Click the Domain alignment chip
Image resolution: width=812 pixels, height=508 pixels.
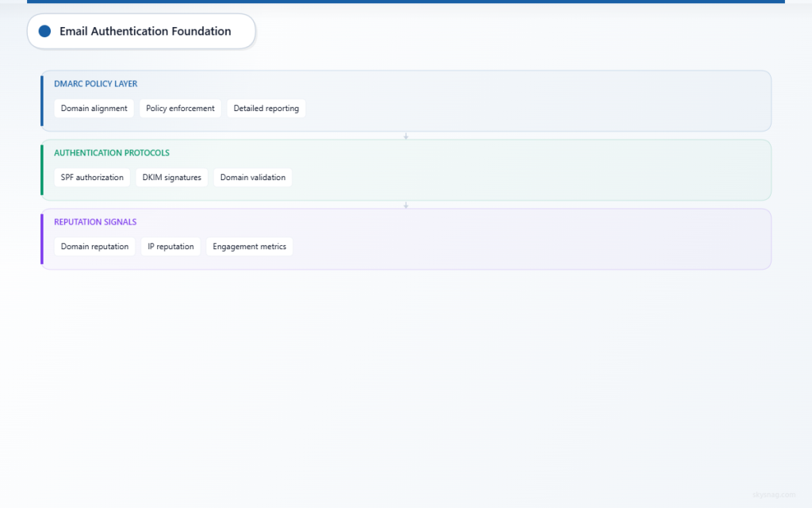[x=94, y=108]
